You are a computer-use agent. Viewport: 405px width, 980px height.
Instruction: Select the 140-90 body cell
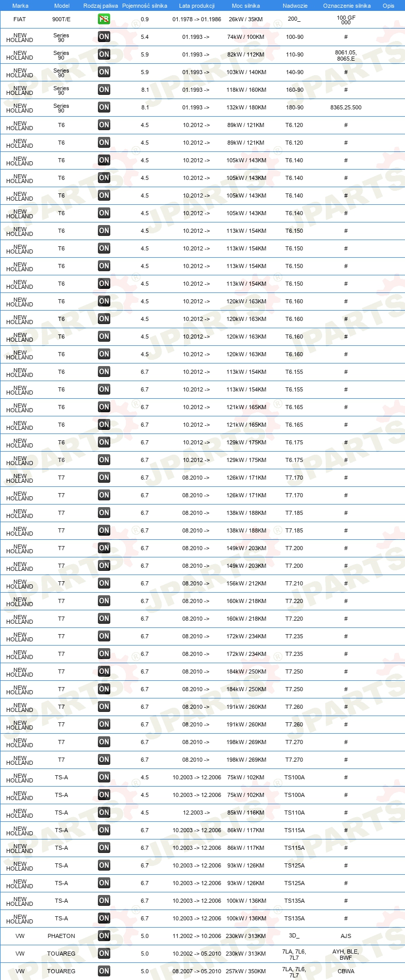(295, 72)
